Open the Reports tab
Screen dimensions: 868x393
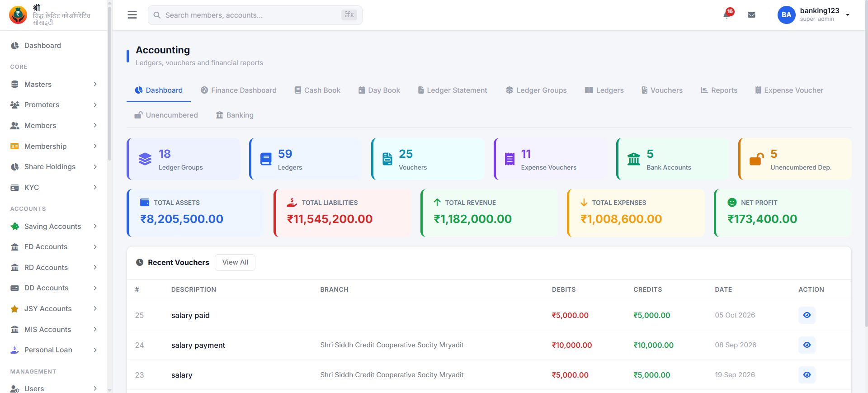(x=719, y=90)
